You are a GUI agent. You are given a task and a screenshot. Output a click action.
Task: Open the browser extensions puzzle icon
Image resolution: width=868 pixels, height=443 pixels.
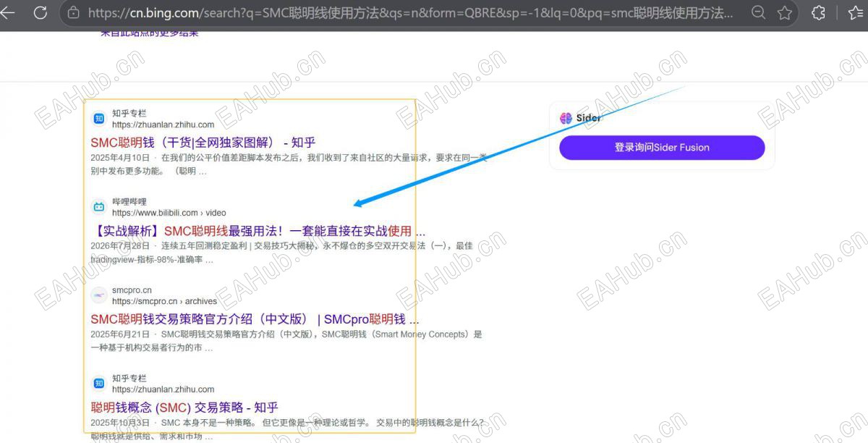click(x=819, y=12)
